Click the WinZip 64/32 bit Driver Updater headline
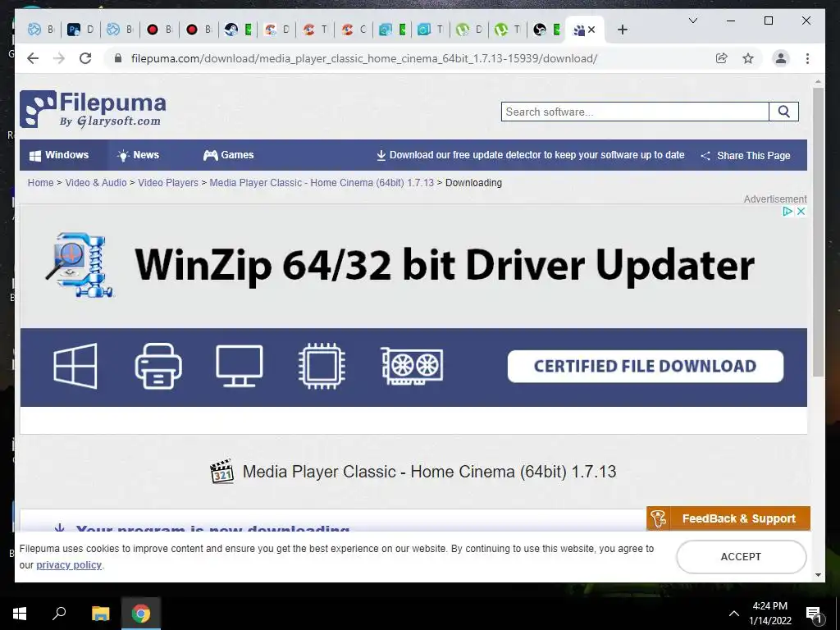The height and width of the screenshot is (630, 840). 445,265
